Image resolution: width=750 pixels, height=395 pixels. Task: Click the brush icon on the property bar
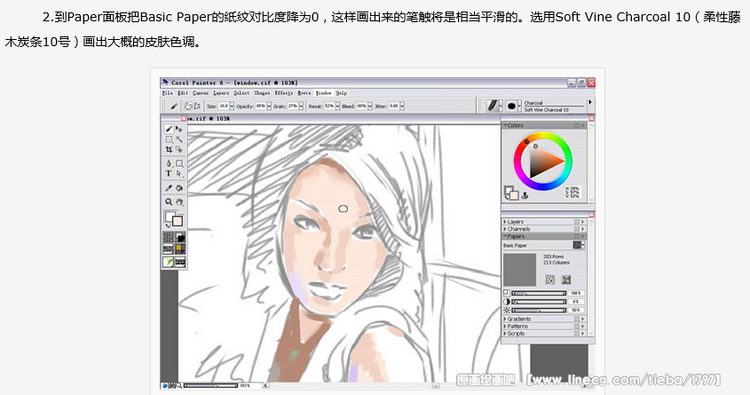point(174,106)
